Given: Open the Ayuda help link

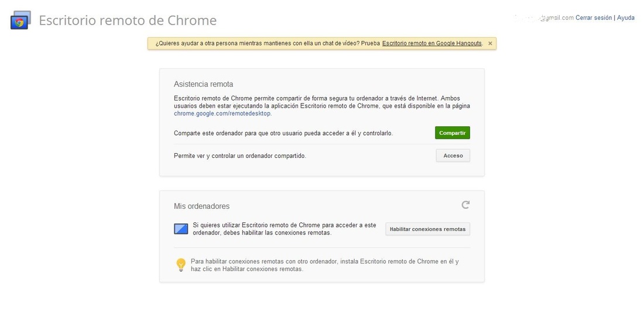Looking at the screenshot, I should pos(625,18).
